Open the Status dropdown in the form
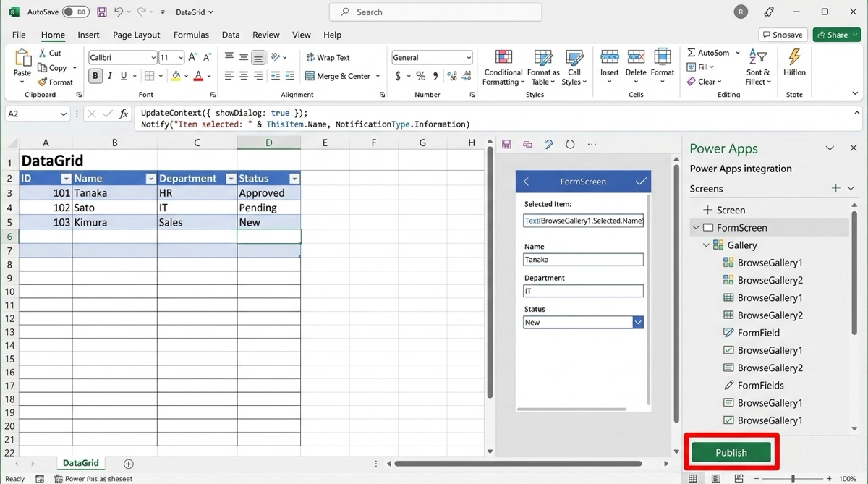Viewport: 868px width, 484px height. pos(638,323)
